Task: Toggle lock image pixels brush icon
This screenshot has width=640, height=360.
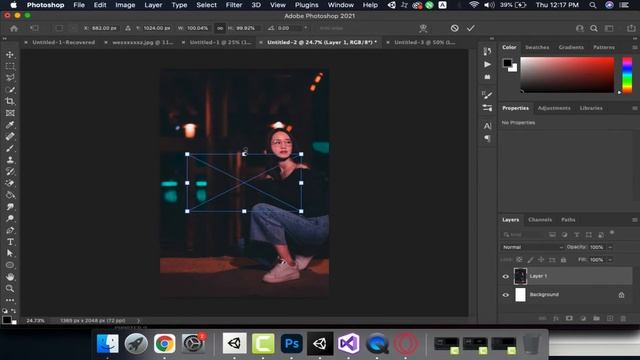Action: click(x=530, y=260)
